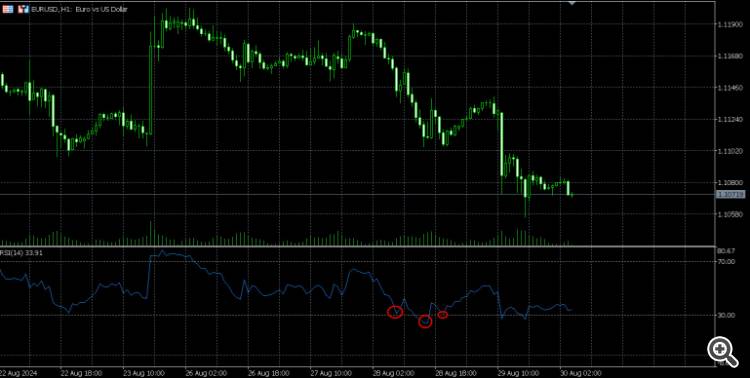Select the 1.11020 price scale label
Screen dimensions: 750x378
click(x=730, y=151)
